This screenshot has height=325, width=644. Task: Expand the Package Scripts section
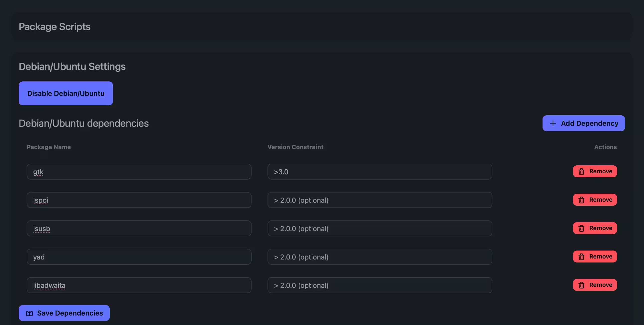[55, 27]
